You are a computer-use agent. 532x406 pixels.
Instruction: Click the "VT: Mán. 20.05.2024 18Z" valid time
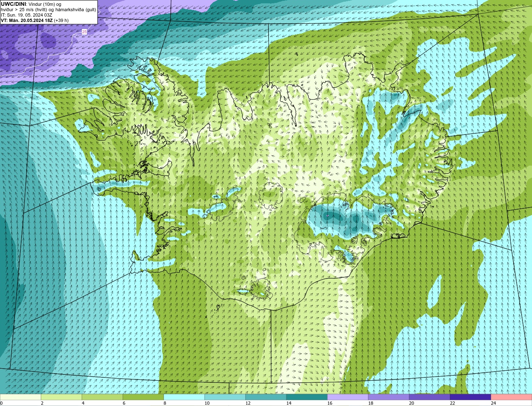coord(27,20)
